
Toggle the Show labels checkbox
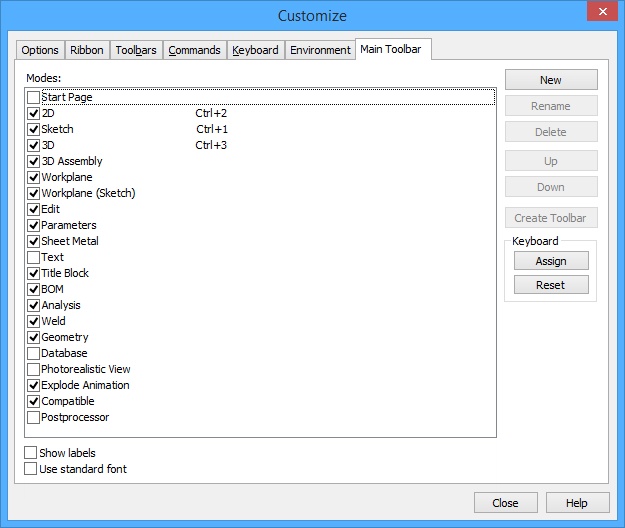30,453
